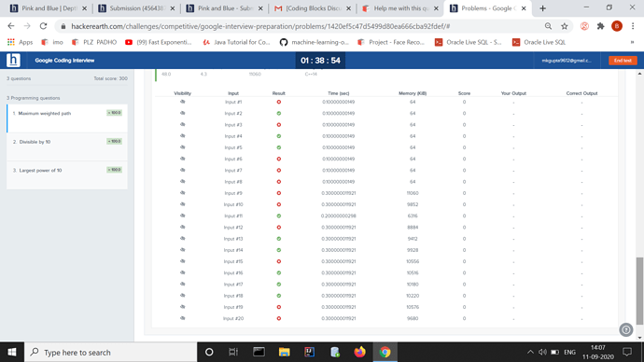Toggle visibility icon for Input #5

tap(182, 146)
